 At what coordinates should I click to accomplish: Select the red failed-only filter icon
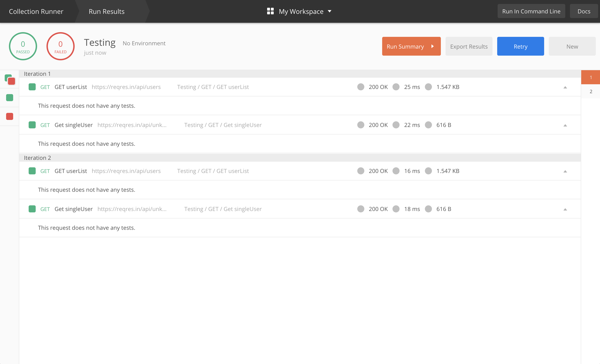click(9, 116)
